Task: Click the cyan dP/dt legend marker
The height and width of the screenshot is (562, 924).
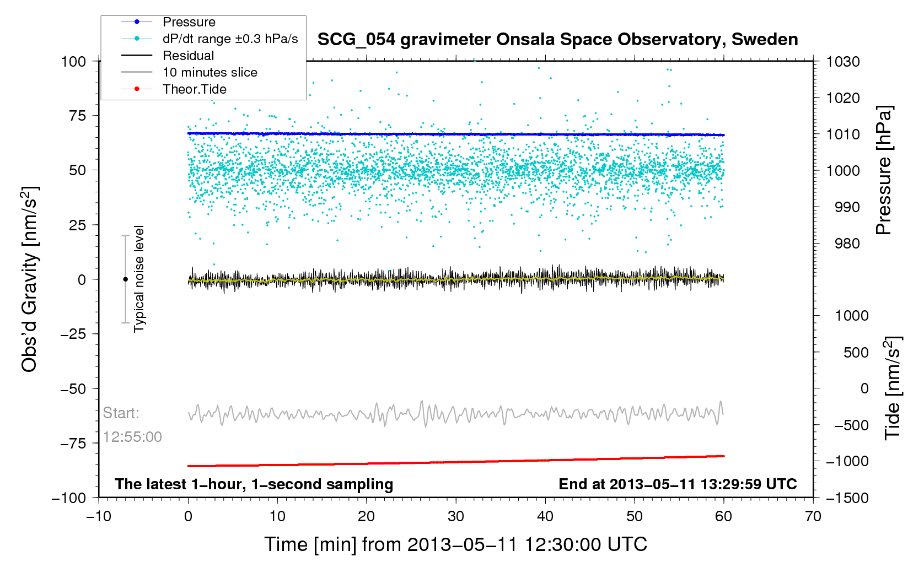Action: coord(137,39)
